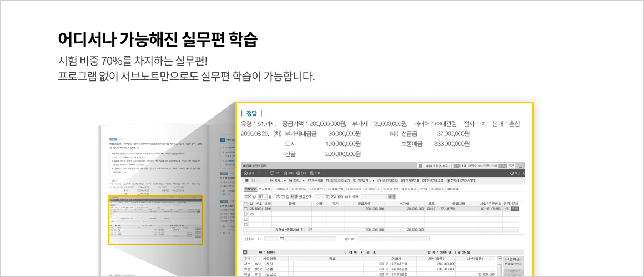Image resolution: width=644 pixels, height=277 pixels.
Task: Click the 봉사료 input field
Action: pos(394,239)
